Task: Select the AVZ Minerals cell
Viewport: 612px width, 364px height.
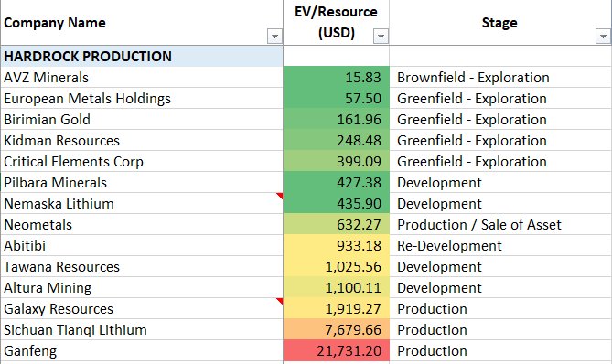Action: coord(142,77)
